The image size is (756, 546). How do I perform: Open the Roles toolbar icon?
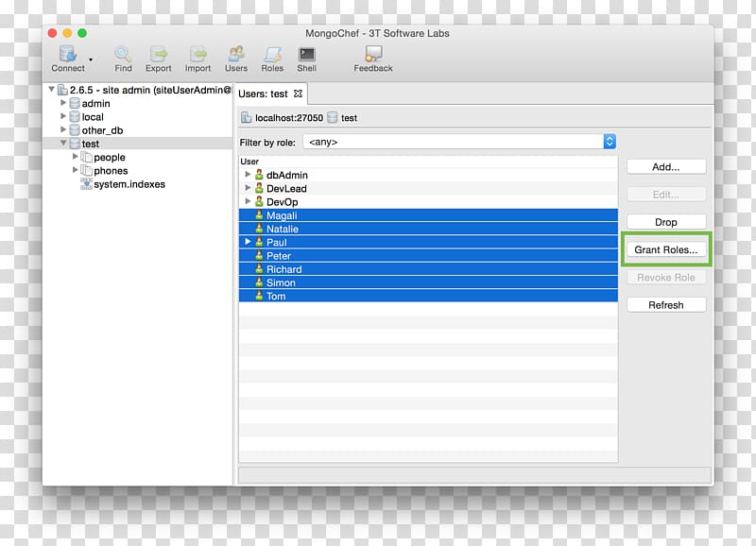272,59
